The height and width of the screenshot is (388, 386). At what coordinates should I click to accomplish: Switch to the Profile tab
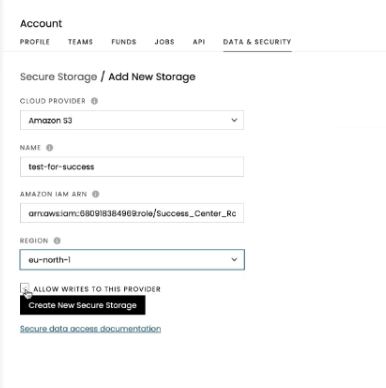pyautogui.click(x=35, y=42)
